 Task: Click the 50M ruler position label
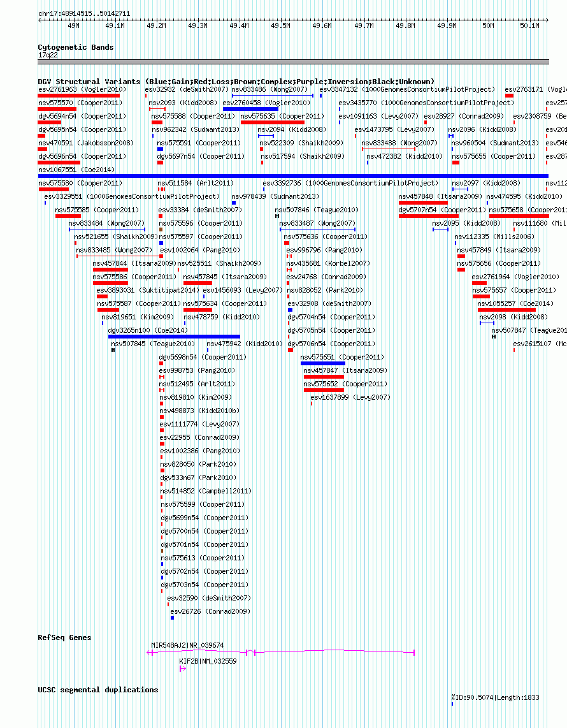(x=487, y=25)
